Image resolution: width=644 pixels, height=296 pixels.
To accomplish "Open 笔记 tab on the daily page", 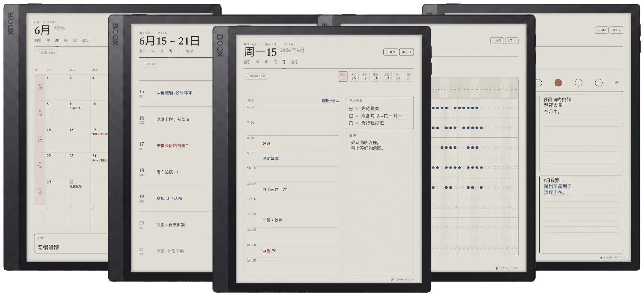I will [294, 62].
